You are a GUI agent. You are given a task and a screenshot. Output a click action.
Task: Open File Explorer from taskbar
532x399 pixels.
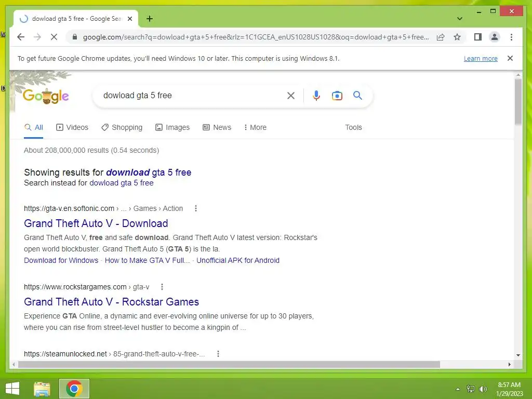42,389
